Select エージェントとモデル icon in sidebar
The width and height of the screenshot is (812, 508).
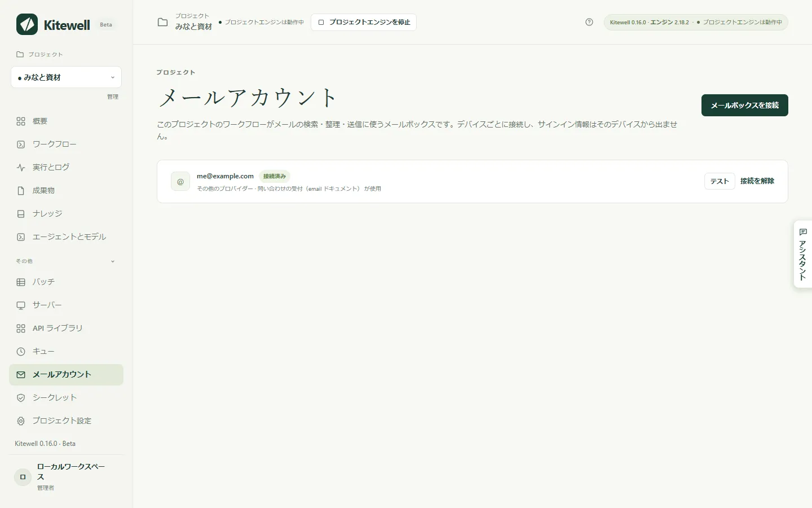coord(21,237)
